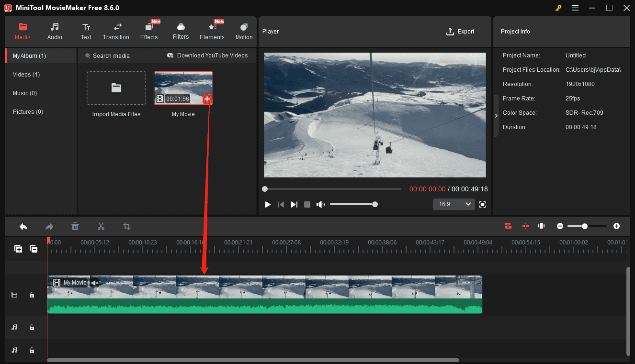Click second audio track music icon

[14, 350]
